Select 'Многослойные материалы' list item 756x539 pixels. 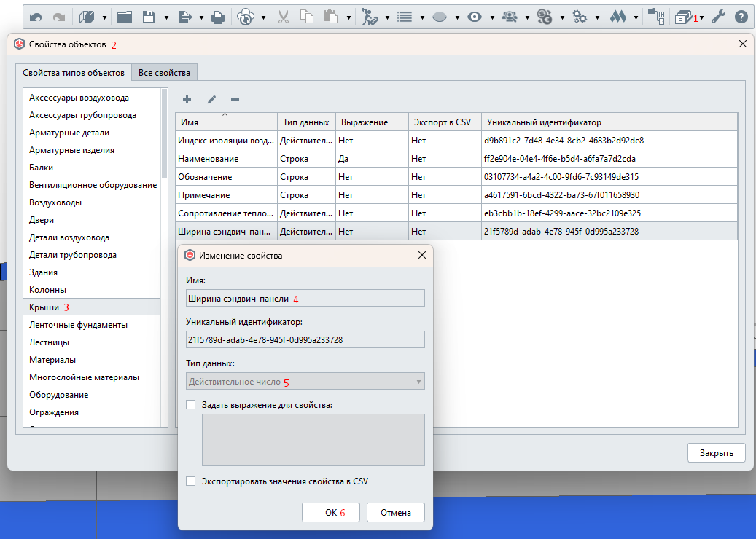click(x=92, y=377)
